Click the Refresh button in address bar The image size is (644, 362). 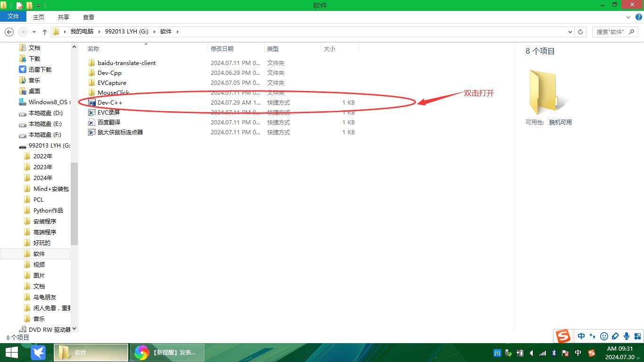(581, 32)
